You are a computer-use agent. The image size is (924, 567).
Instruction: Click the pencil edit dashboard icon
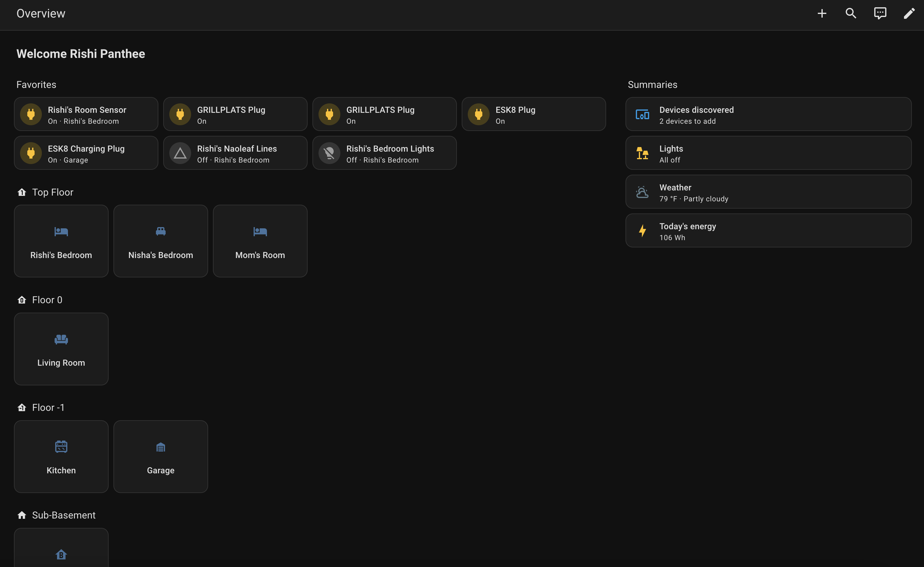click(909, 14)
